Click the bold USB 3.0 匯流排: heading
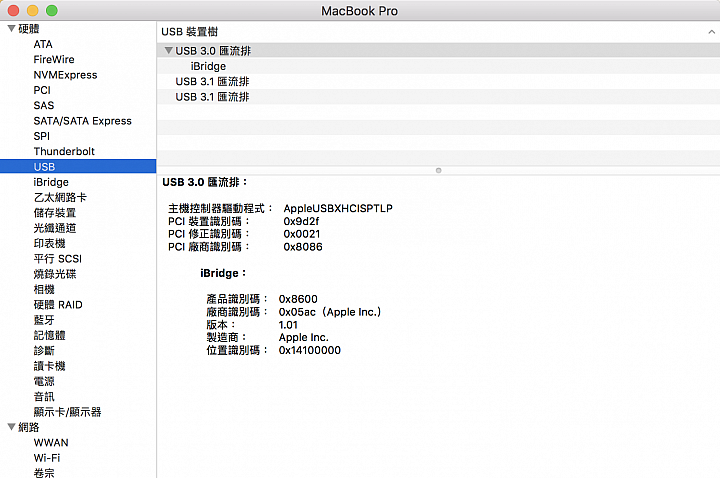720x478 pixels. click(205, 182)
